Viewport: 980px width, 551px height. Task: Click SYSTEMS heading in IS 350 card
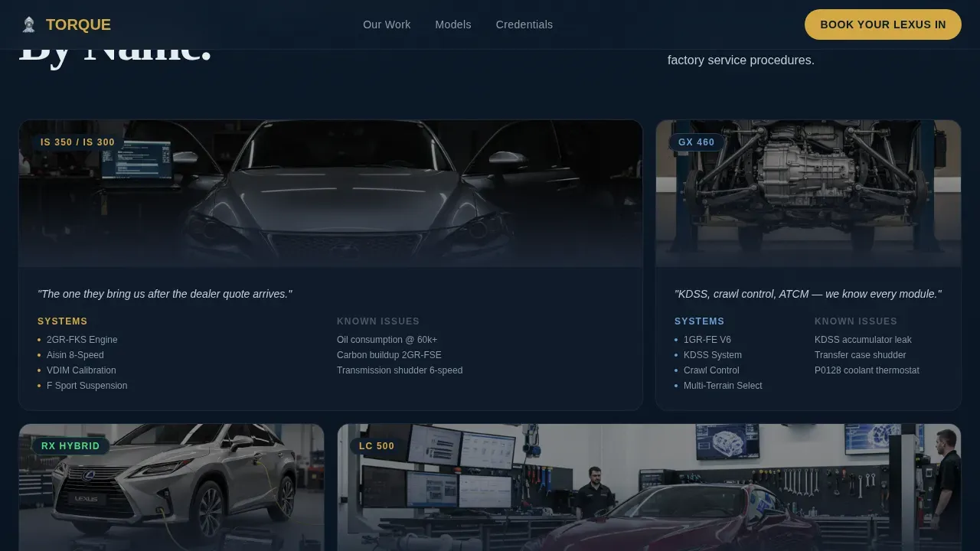tap(63, 321)
